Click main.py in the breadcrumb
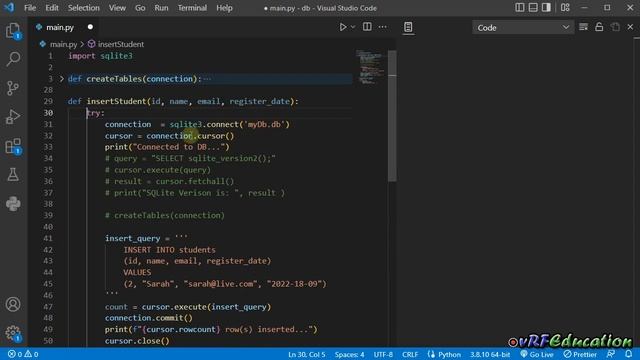640x360 pixels. tap(63, 44)
